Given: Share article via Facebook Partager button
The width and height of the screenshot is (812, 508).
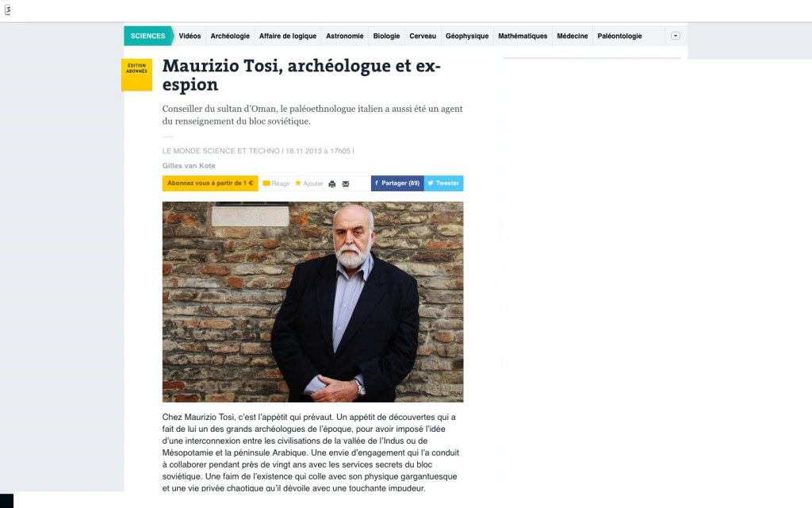Looking at the screenshot, I should coord(397,183).
